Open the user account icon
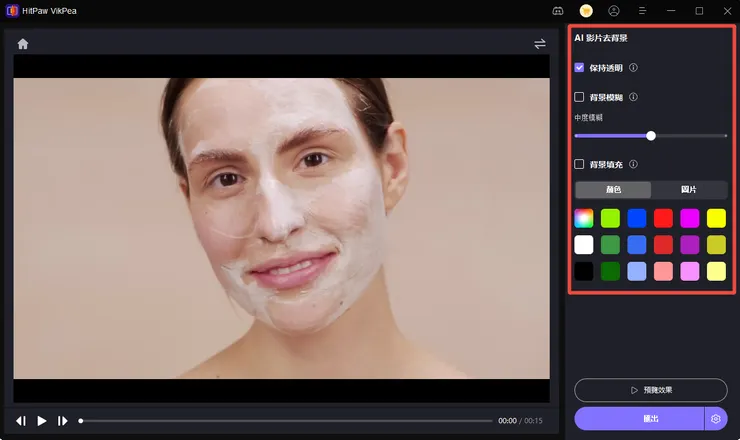The image size is (740, 440). 614,11
